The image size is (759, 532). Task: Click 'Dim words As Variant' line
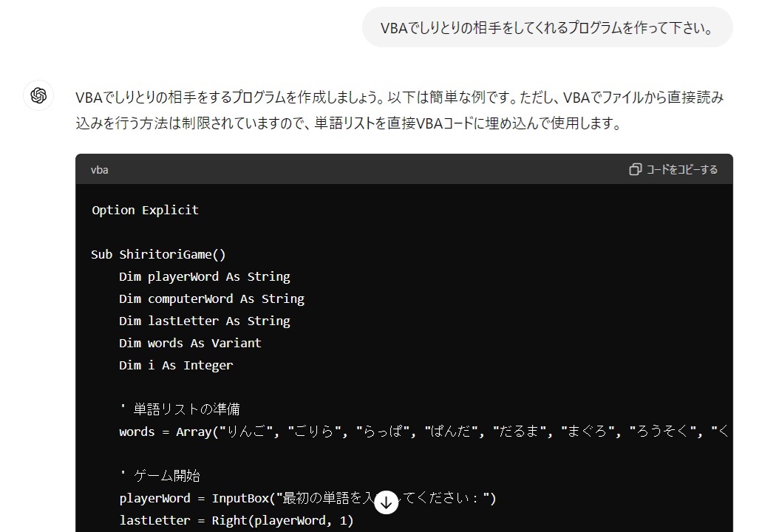click(190, 343)
